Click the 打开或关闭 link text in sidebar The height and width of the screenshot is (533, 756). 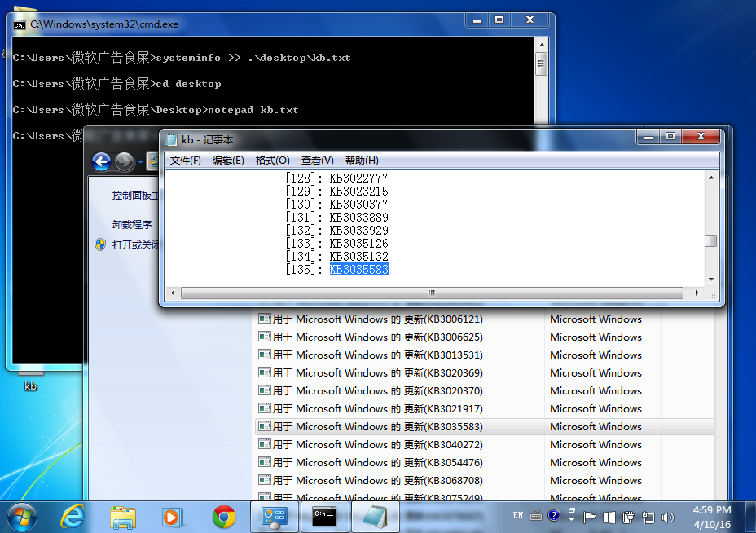click(135, 244)
